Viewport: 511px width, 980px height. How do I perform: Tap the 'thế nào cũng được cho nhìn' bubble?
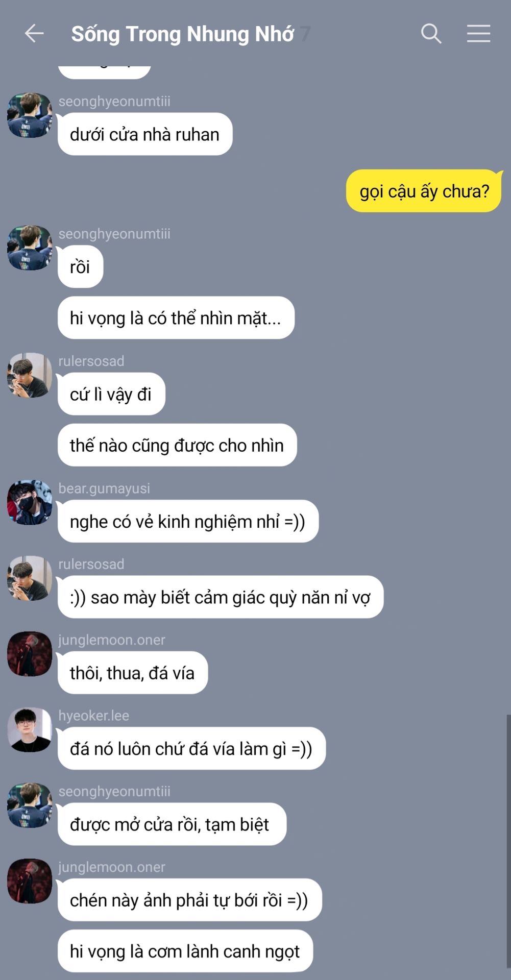point(177,445)
